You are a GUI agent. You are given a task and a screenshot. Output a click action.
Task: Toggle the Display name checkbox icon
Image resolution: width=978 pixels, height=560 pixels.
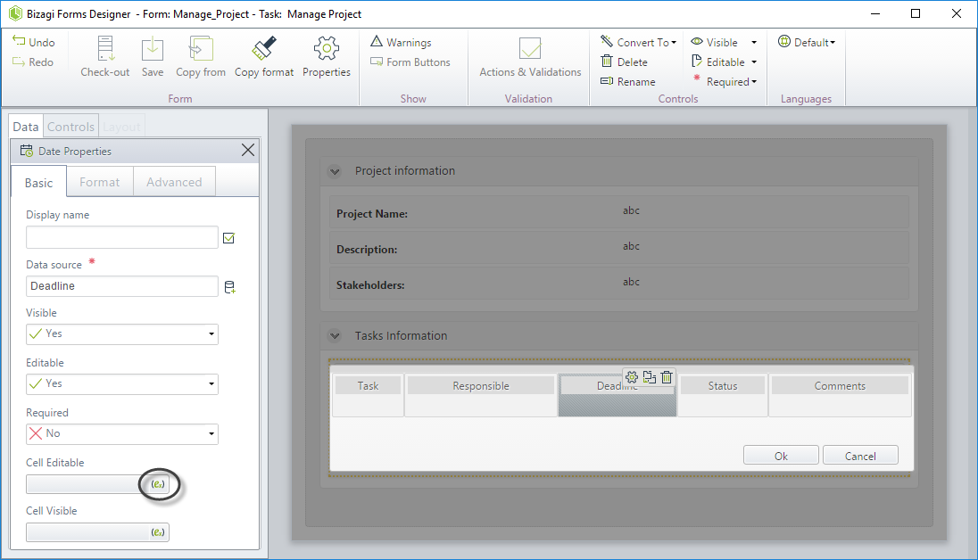coord(229,238)
